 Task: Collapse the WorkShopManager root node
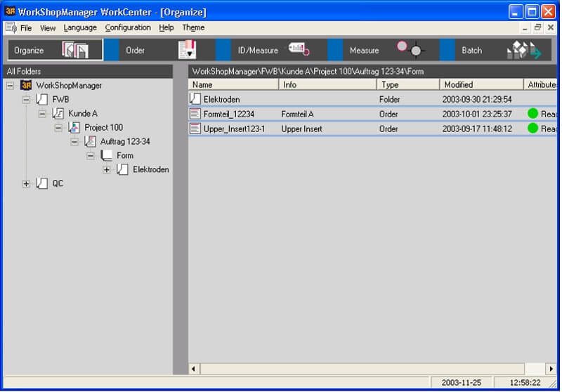10,86
